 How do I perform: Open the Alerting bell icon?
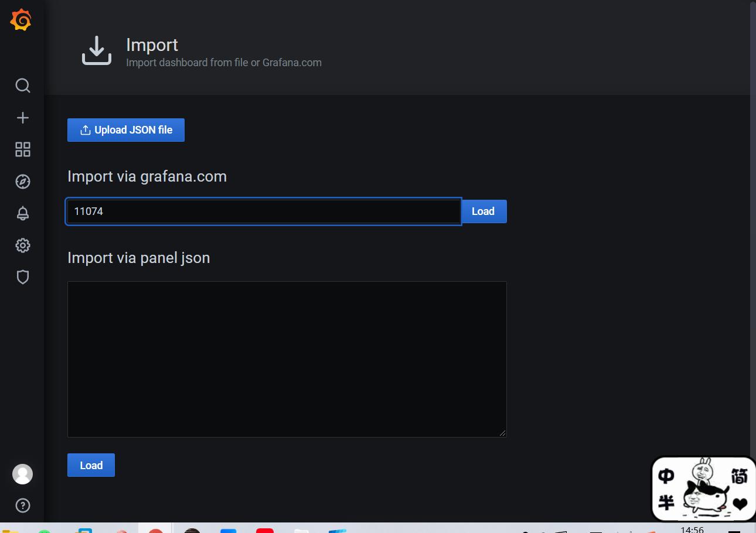22,213
